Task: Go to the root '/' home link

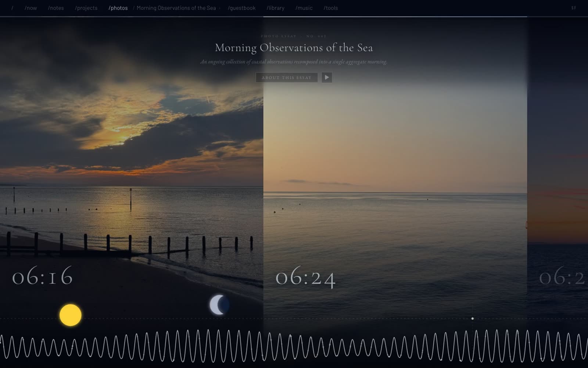Action: 12,8
